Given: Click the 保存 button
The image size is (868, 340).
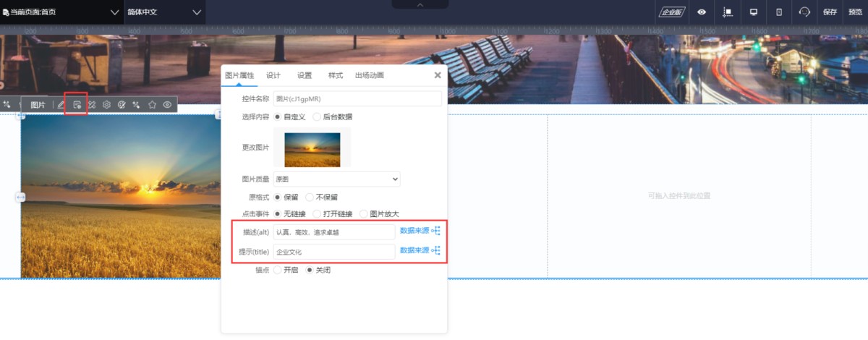Looking at the screenshot, I should point(830,12).
